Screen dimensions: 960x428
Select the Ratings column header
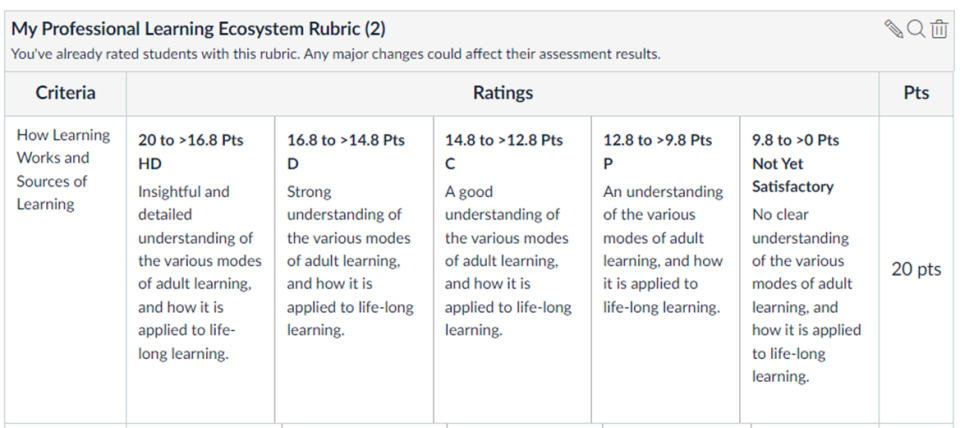502,93
